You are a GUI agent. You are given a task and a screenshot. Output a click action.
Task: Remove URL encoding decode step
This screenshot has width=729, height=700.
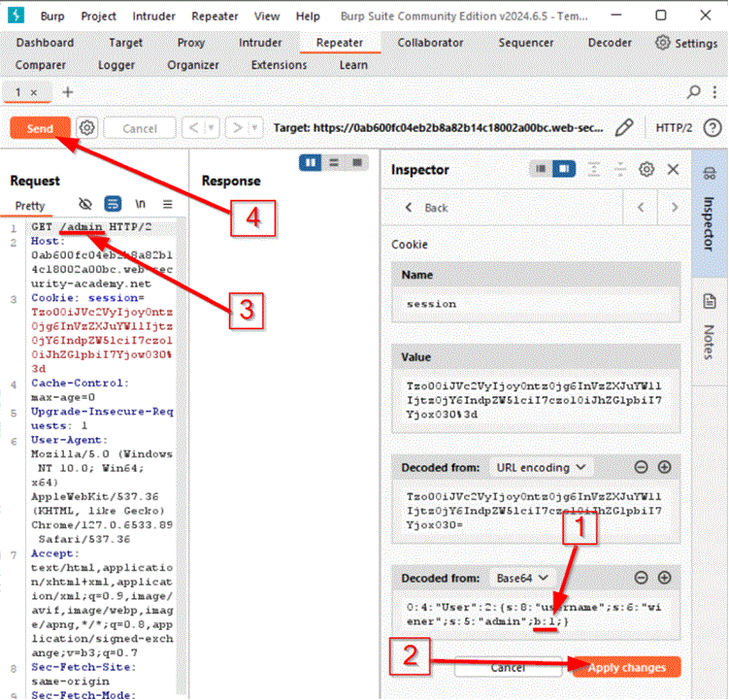[x=641, y=467]
